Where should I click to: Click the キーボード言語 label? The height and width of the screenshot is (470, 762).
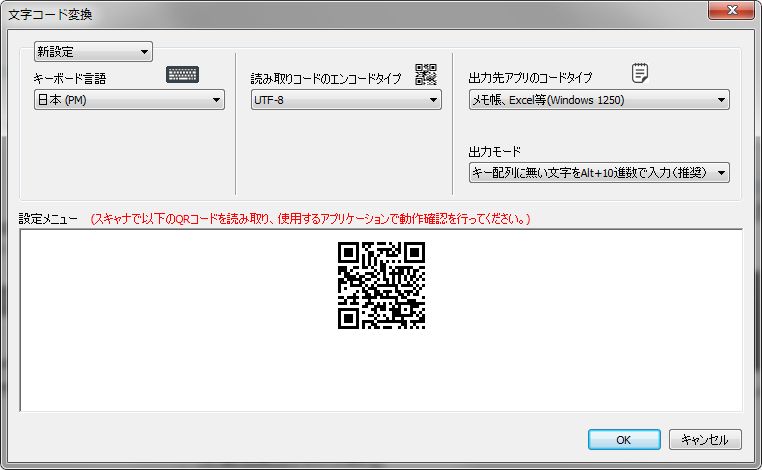[x=70, y=78]
